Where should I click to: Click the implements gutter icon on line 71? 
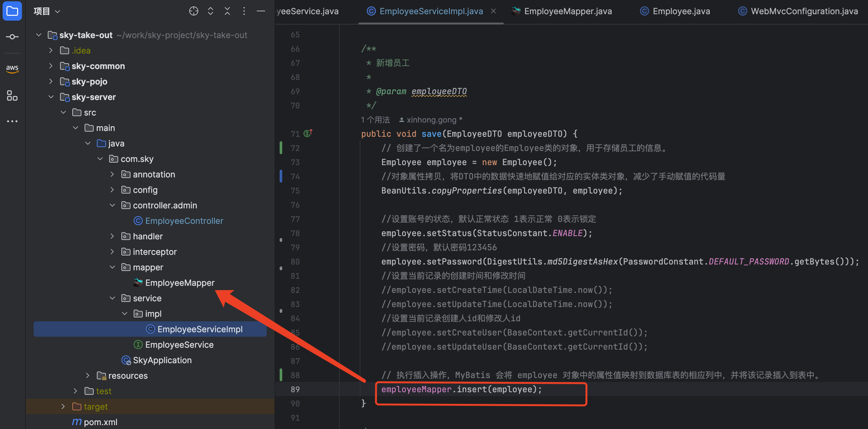tap(308, 133)
